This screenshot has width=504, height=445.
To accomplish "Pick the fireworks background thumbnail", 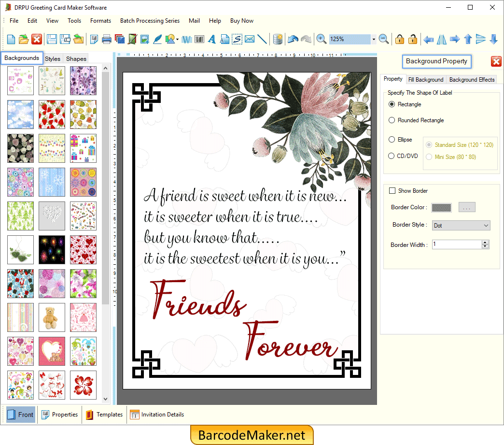I will point(52,250).
